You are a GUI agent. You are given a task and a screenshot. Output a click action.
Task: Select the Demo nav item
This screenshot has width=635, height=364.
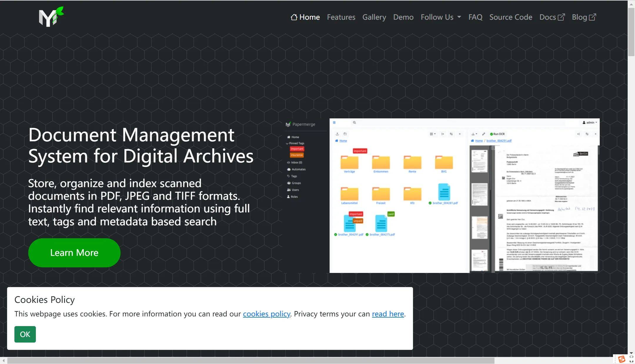[x=403, y=17]
